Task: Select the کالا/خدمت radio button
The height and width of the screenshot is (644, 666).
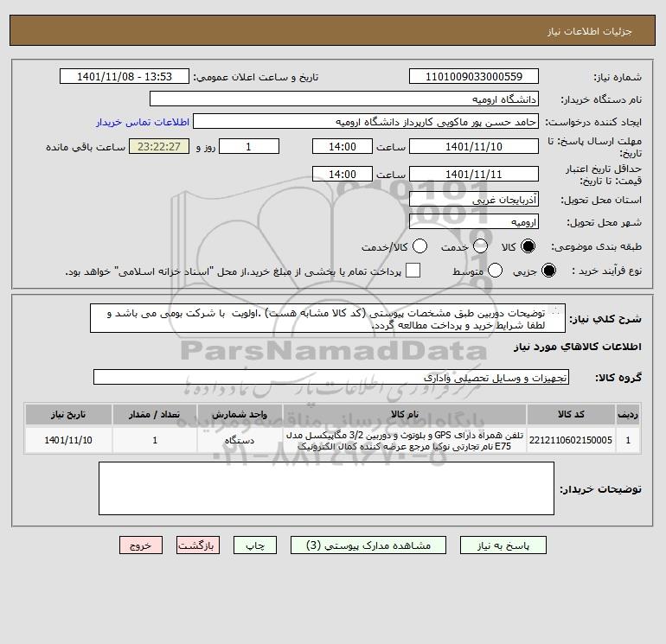Action: click(x=419, y=246)
